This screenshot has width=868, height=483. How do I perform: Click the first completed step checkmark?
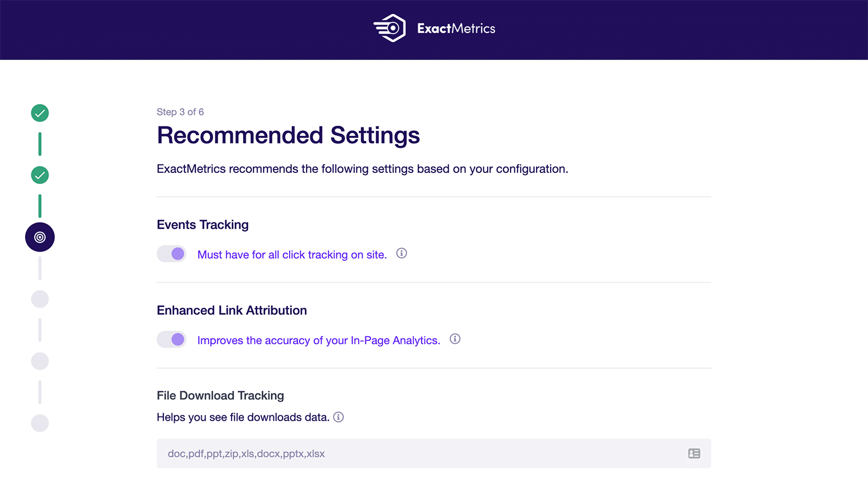tap(40, 113)
